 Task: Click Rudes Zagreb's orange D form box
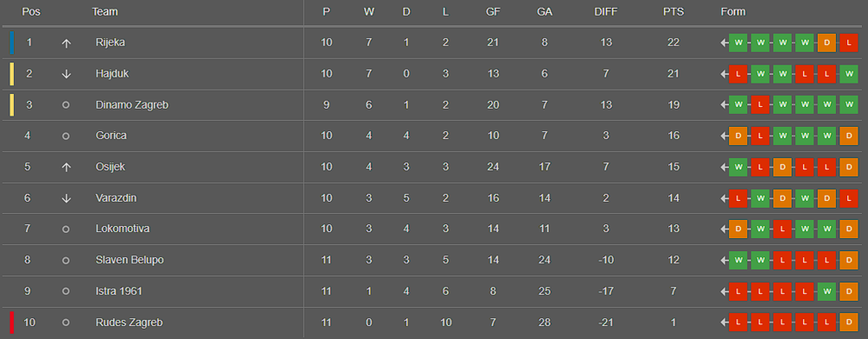tap(849, 322)
